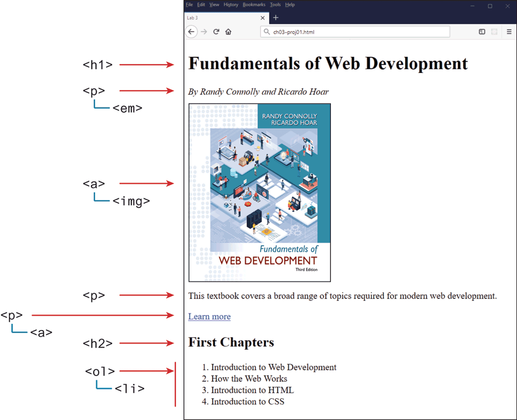
Task: Open the History menu
Action: pos(231,5)
